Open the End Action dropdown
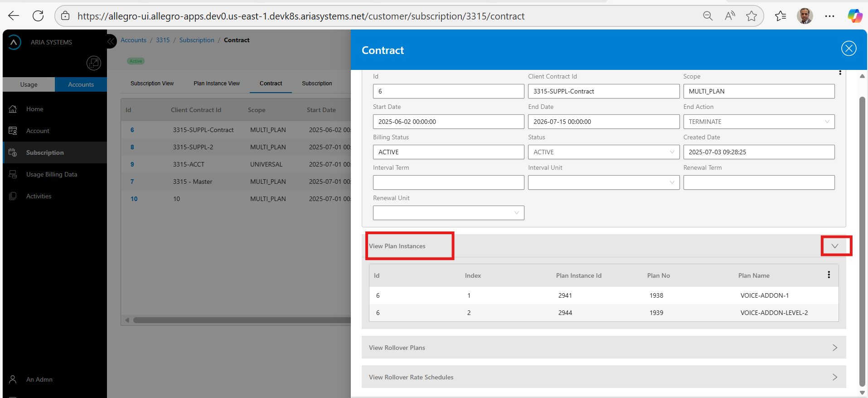Image resolution: width=868 pixels, height=398 pixels. tap(758, 122)
